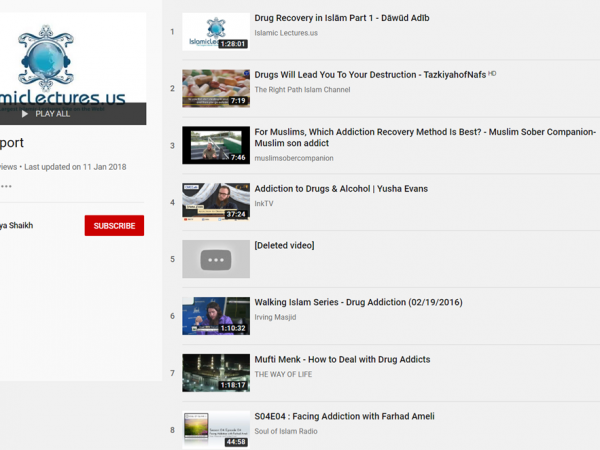Viewport: 600px width, 450px height.
Task: Click the 7:19 duration badge on video 2
Action: [x=238, y=101]
